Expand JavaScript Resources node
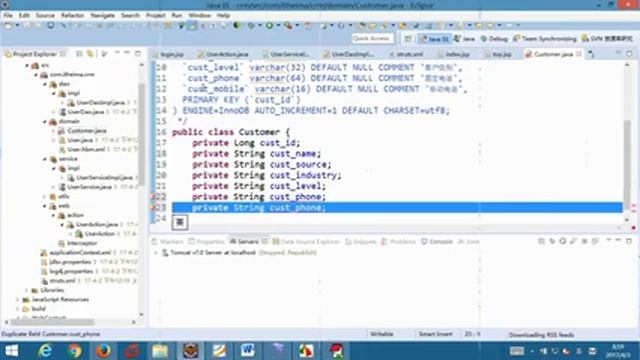 pos(18,300)
